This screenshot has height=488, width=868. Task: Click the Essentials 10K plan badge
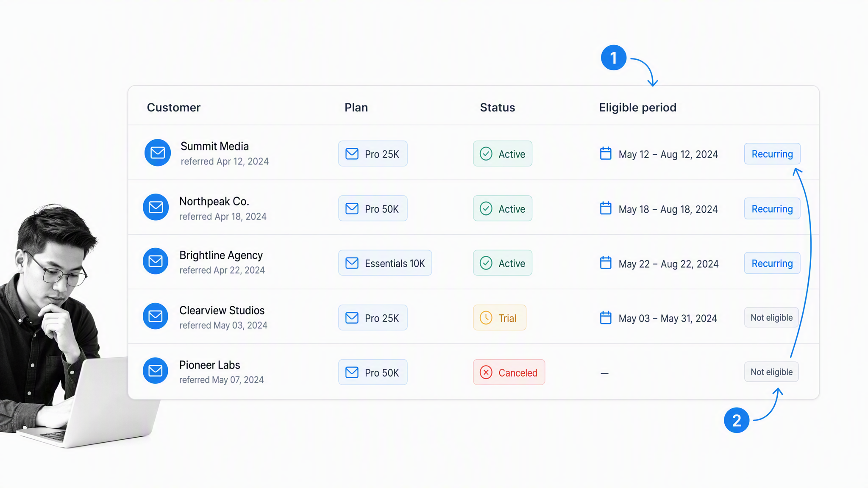point(385,263)
